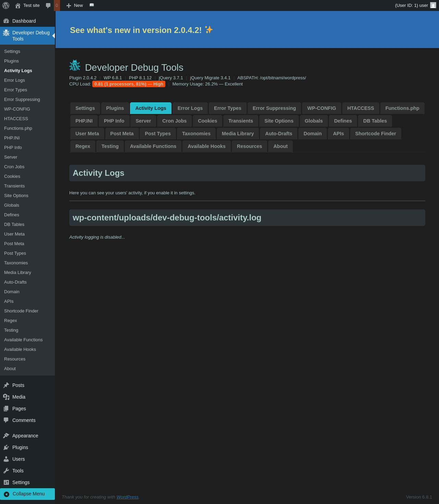This screenshot has height=504, width=439.
Task: Open Comments via its speech bubble icon in the sidebar
Action: (6, 420)
